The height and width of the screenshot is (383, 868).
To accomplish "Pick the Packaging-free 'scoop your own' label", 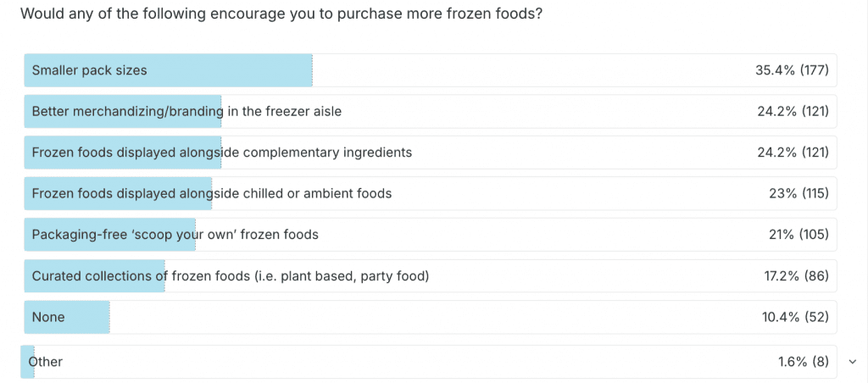I will (175, 234).
